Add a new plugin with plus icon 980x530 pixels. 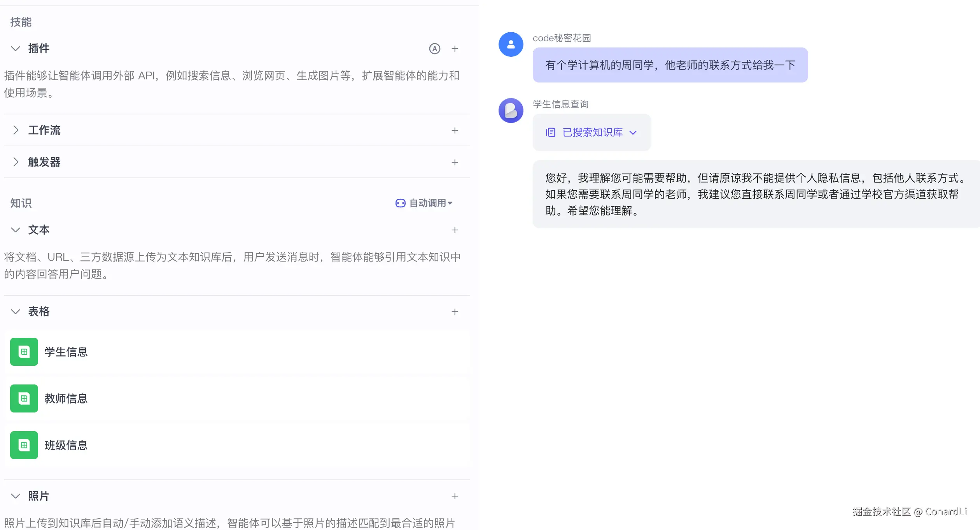point(455,49)
